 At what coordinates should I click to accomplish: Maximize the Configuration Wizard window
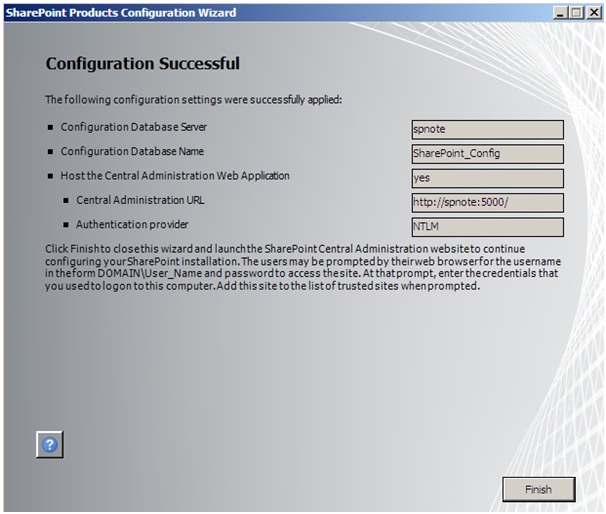[x=576, y=13]
